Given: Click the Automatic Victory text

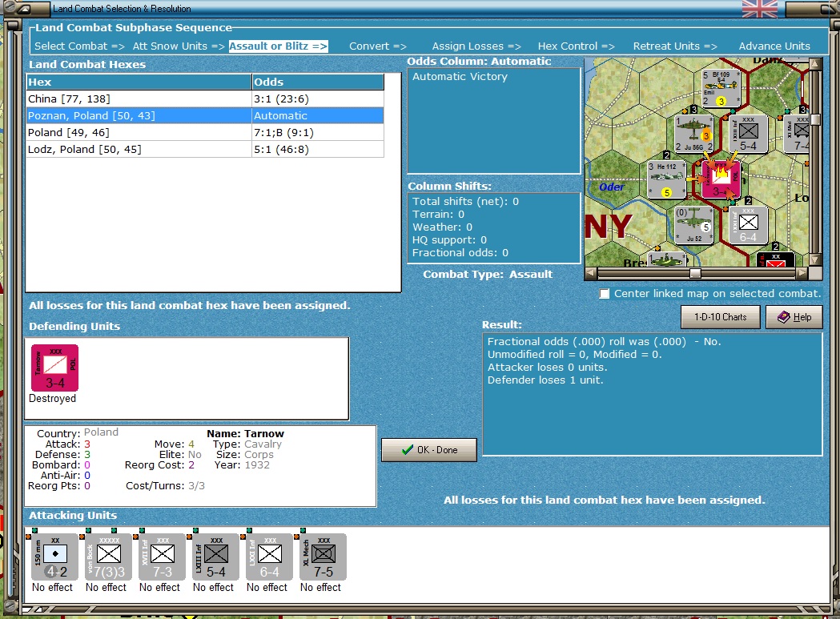Looking at the screenshot, I should 460,77.
